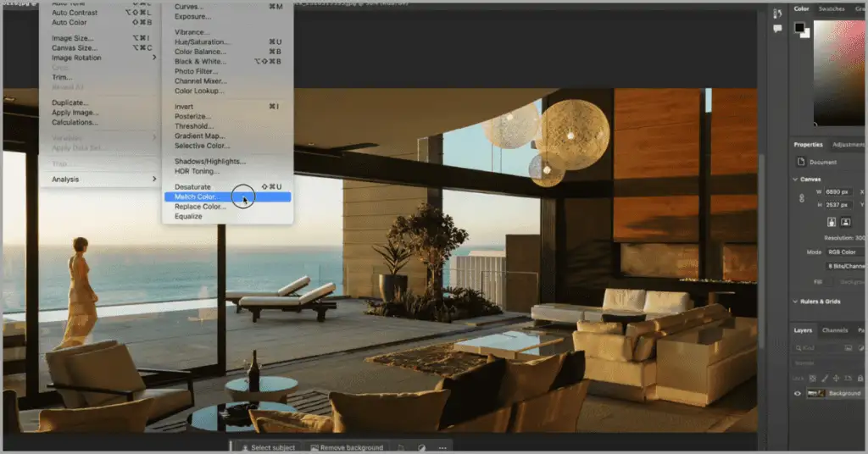Select the Layers tab
Screen dimensions: 868x454
803,330
